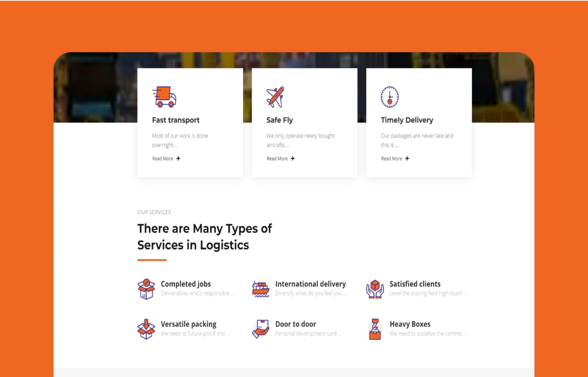The height and width of the screenshot is (377, 588).
Task: Click 'Personal development turd' description
Action: (x=308, y=334)
